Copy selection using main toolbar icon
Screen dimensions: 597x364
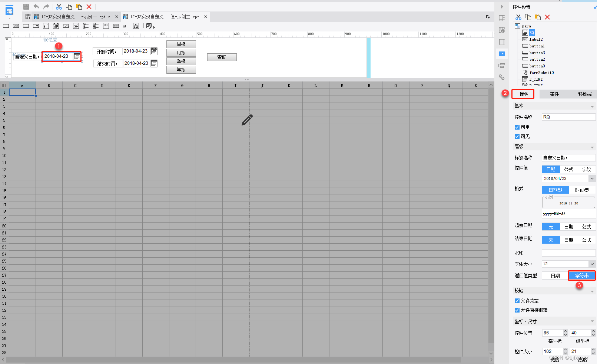69,6
